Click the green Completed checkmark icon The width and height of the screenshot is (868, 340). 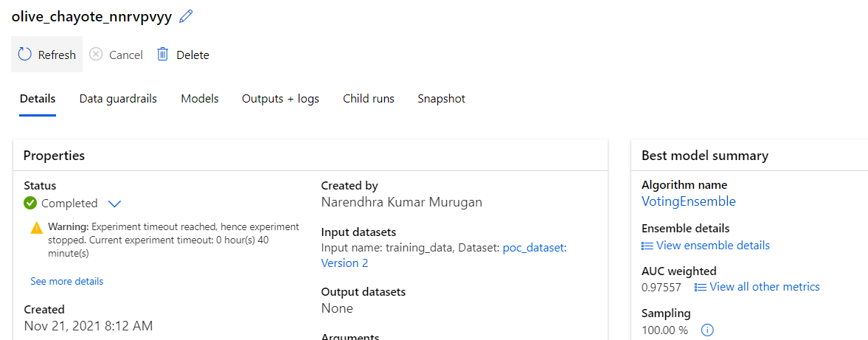(x=30, y=204)
